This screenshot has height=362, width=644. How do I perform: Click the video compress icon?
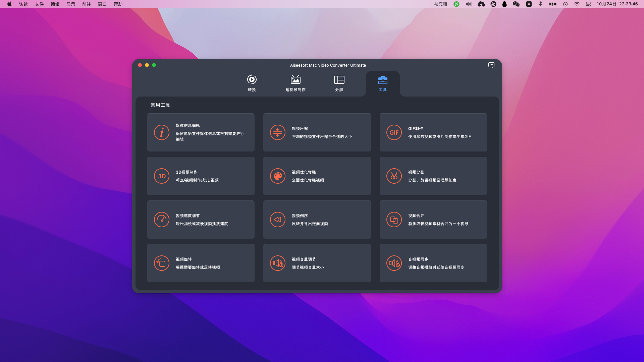tap(278, 132)
